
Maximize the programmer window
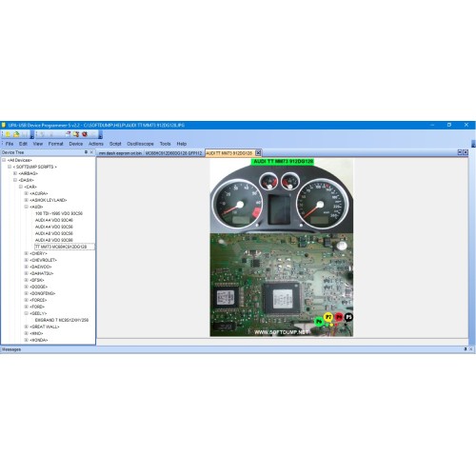(x=449, y=125)
